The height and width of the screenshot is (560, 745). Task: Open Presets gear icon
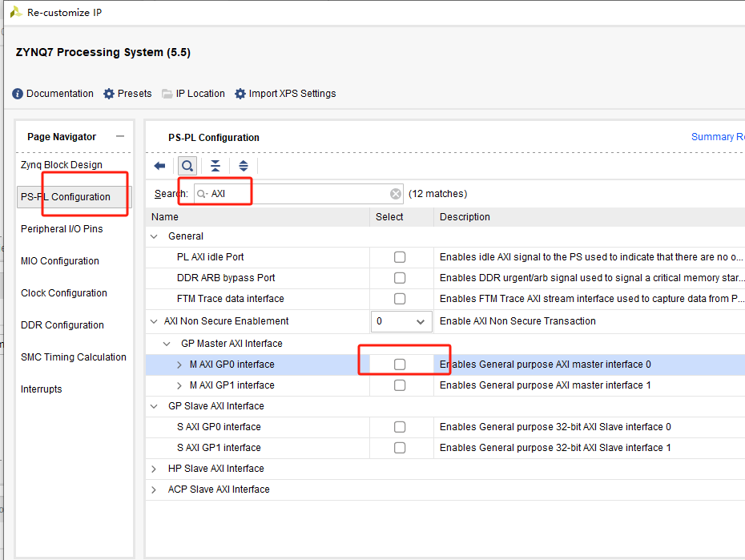[109, 94]
